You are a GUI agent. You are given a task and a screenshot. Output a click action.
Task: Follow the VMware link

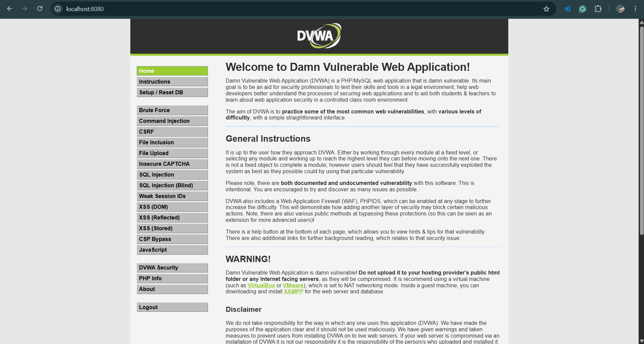pyautogui.click(x=293, y=285)
